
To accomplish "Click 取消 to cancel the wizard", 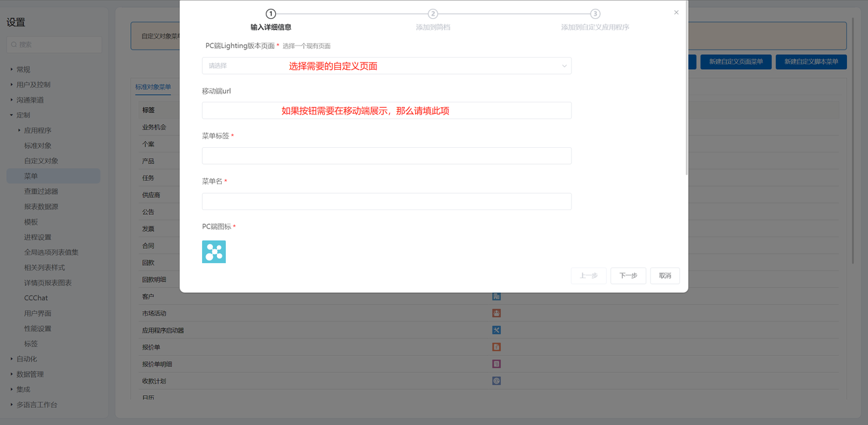I will [665, 276].
